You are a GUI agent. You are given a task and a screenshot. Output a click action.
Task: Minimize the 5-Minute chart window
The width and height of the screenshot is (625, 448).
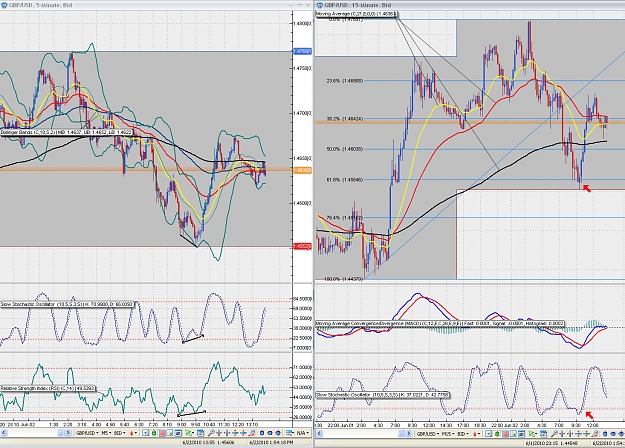pos(291,5)
